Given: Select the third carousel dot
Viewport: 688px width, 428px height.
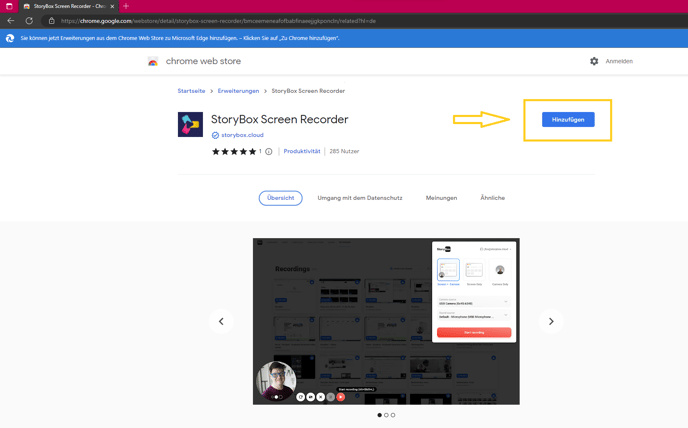Looking at the screenshot, I should click(x=393, y=415).
